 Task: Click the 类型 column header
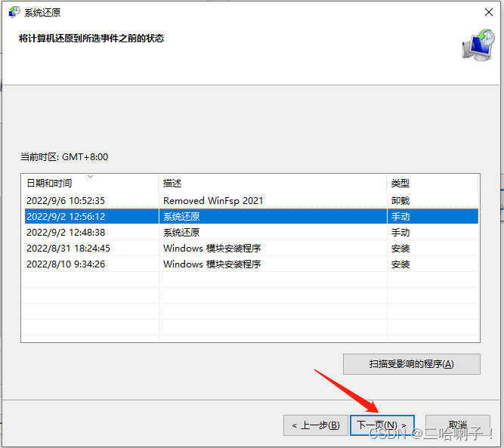[x=432, y=183]
